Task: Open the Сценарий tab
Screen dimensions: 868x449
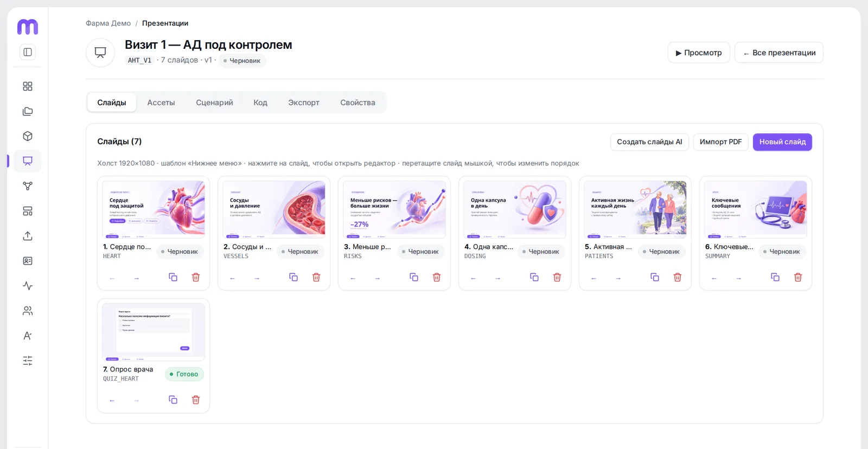Action: pos(214,102)
